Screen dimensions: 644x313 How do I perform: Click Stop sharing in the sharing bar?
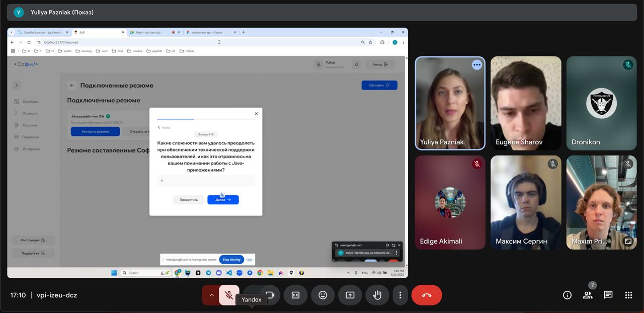point(231,260)
